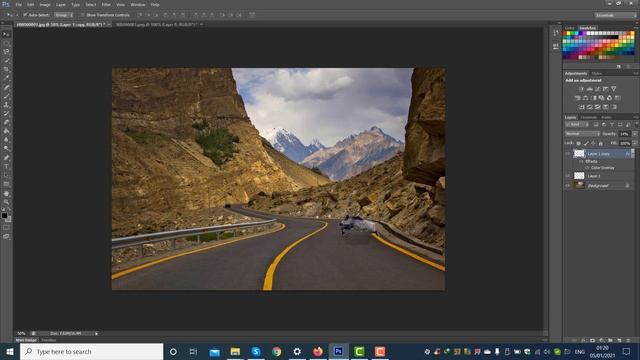
Task: Select the Brush tool
Action: pos(6,96)
